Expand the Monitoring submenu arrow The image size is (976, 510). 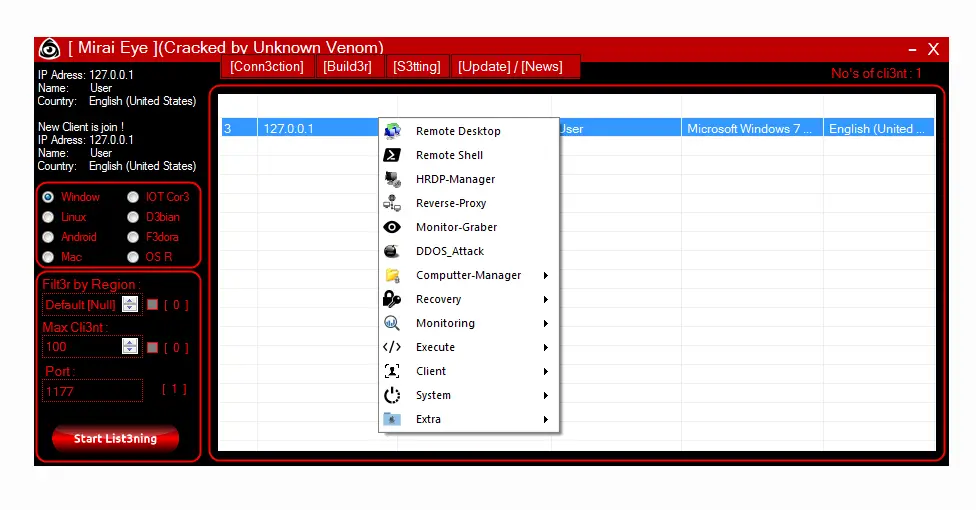545,323
